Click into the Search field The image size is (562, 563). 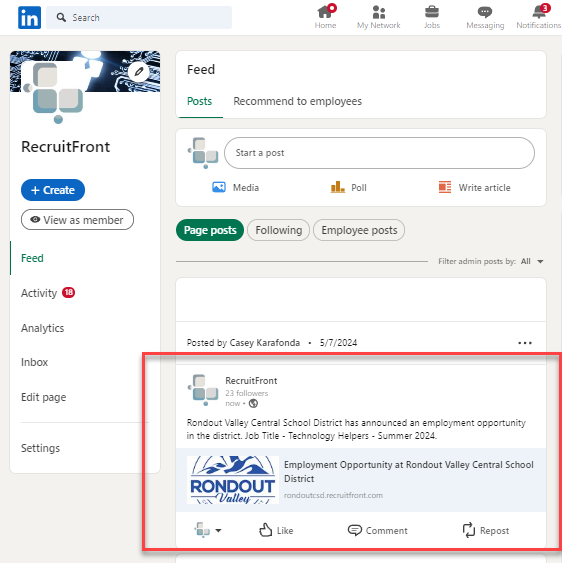(x=139, y=17)
